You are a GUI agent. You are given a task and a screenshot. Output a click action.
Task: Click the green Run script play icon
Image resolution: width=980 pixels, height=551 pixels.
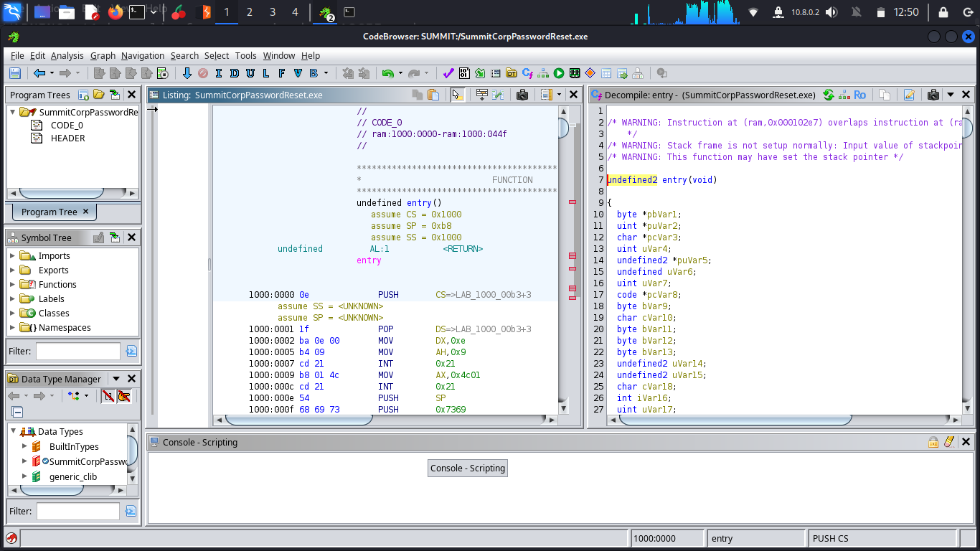[x=559, y=73]
